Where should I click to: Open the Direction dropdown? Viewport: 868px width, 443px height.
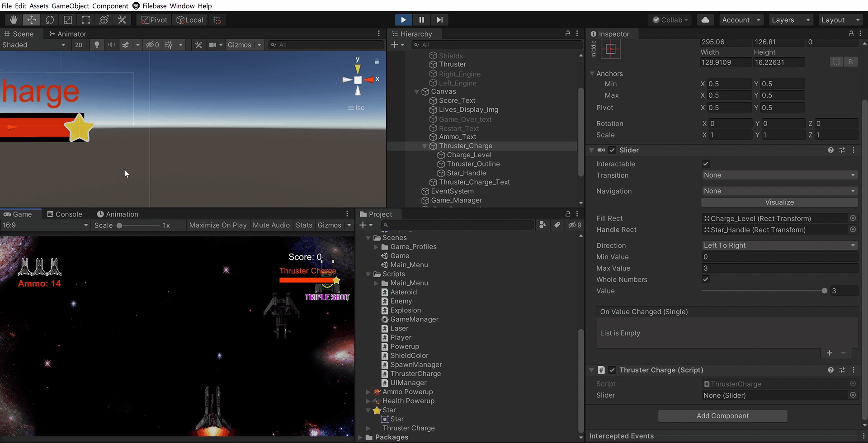click(779, 245)
